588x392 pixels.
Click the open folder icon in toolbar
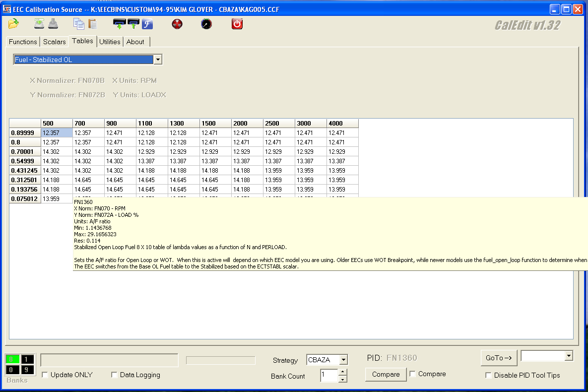point(13,23)
